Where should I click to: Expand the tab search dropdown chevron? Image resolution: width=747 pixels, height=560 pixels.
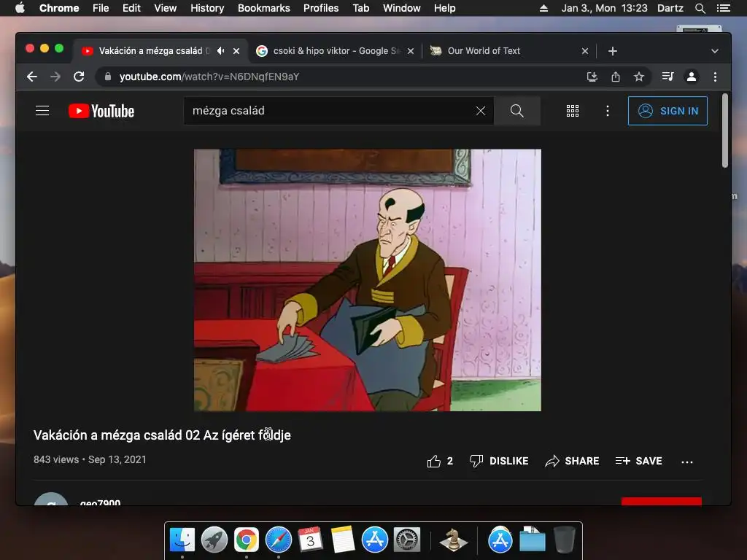coord(715,51)
